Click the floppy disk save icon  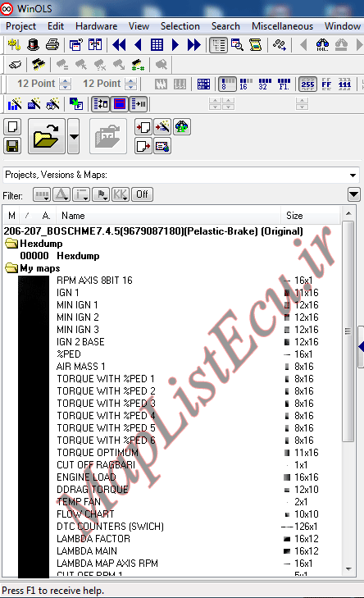12,146
